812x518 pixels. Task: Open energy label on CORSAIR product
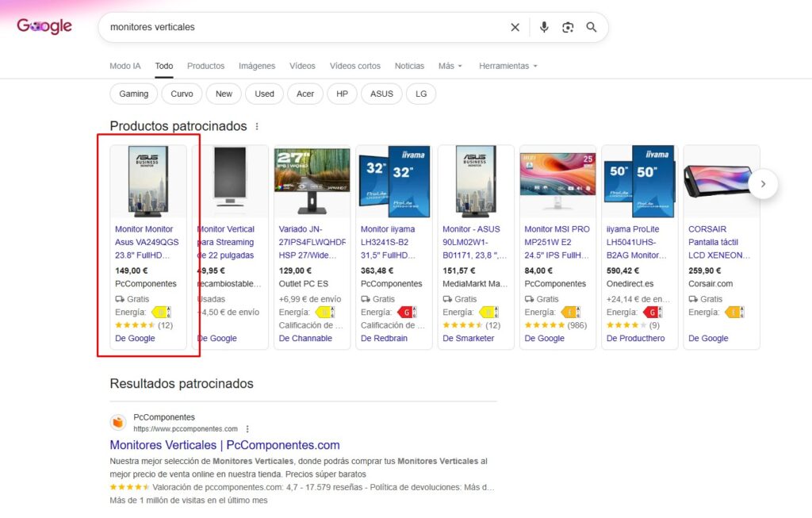click(x=734, y=313)
